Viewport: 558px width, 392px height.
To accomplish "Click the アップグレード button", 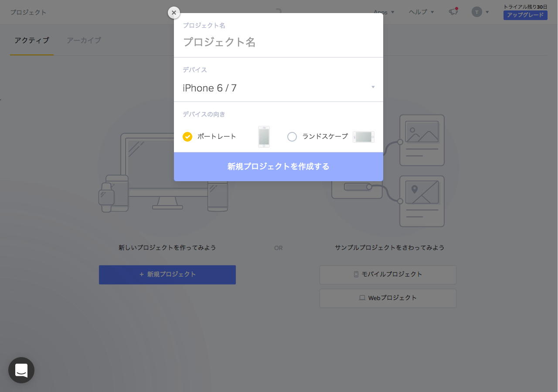I will [x=525, y=15].
